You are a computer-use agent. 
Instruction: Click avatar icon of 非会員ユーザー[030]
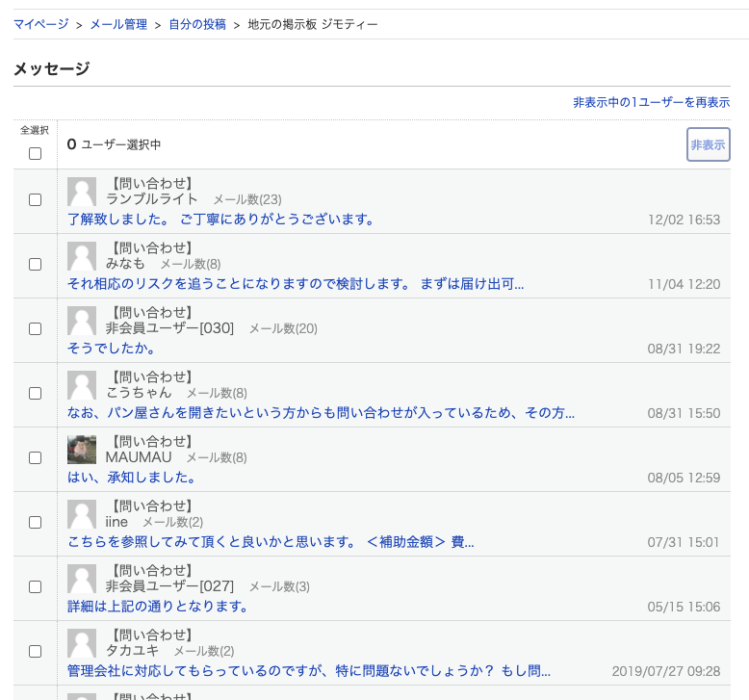point(82,321)
